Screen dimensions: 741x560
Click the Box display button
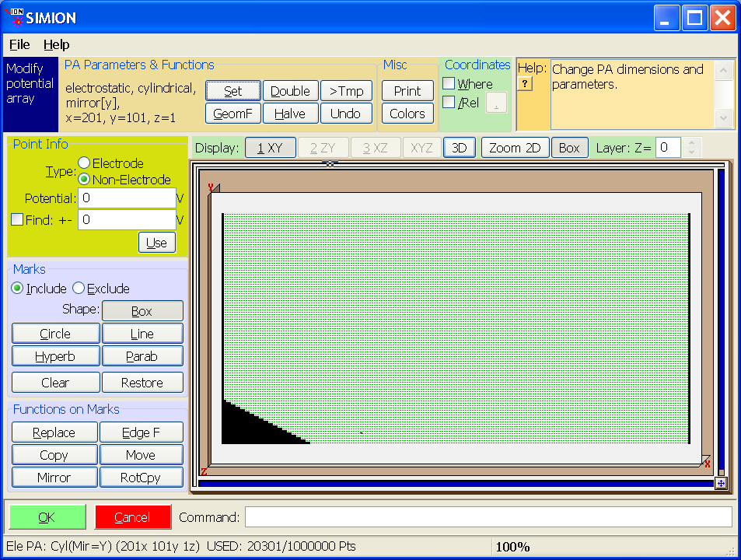[x=569, y=148]
